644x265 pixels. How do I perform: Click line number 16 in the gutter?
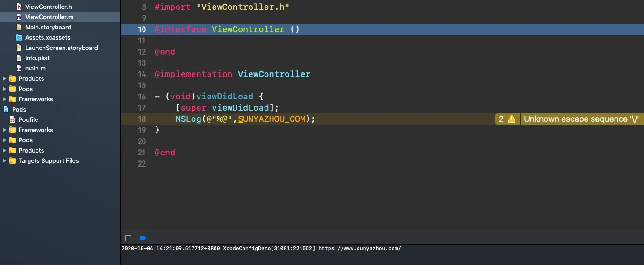(x=142, y=97)
